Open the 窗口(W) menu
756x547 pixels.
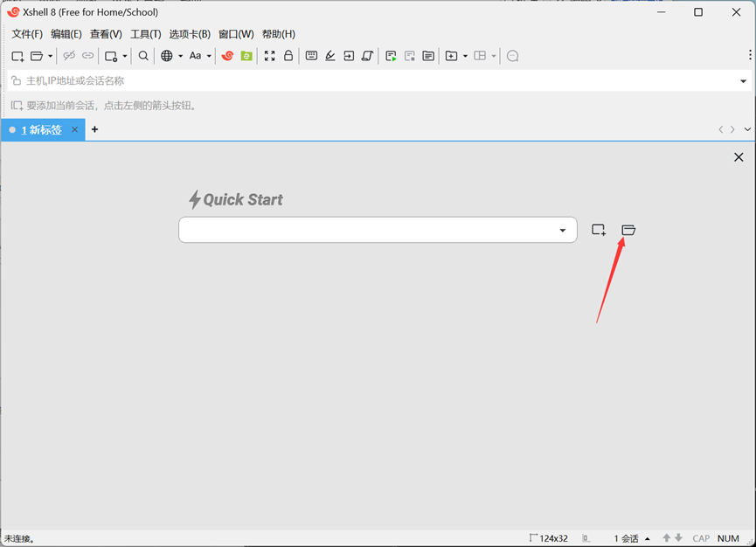[236, 34]
